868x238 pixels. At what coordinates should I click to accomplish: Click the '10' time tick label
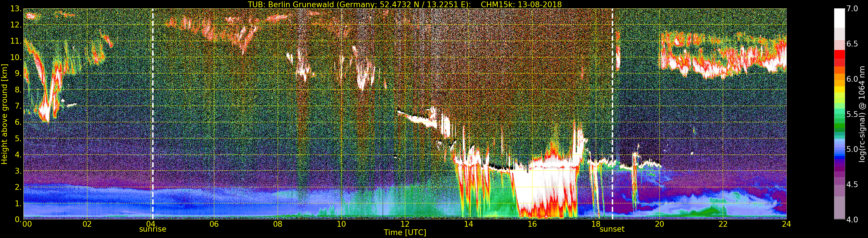pyautogui.click(x=341, y=224)
